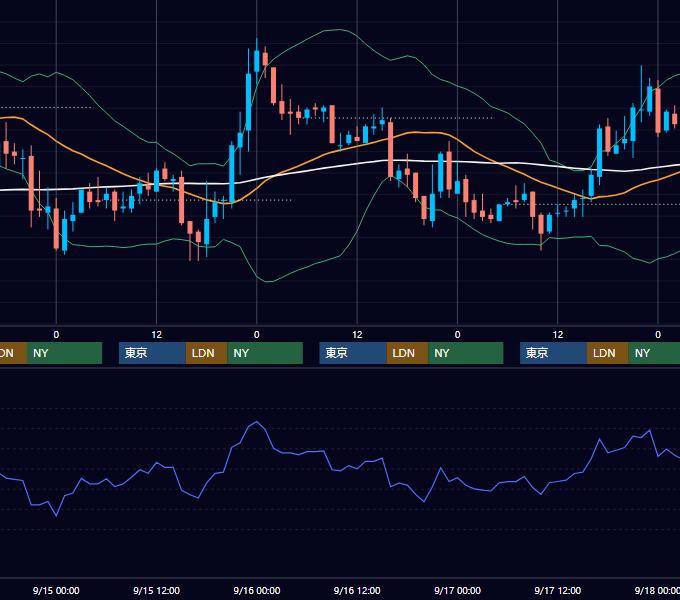Click the LDN block following the 9/17 東京 block
Image resolution: width=680 pixels, height=600 pixels.
(x=608, y=353)
